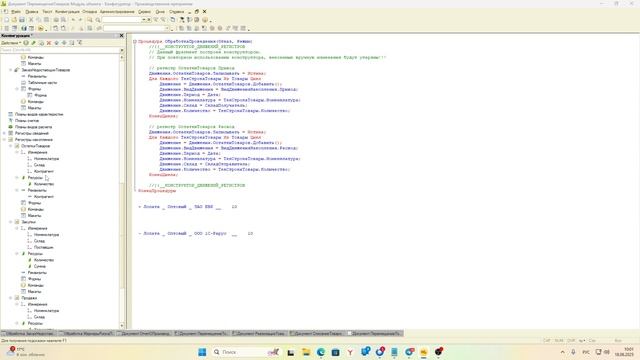Collapse the ЗаказНедостающихТоваров node
Screen dimensions: 640x360
click(x=11, y=70)
